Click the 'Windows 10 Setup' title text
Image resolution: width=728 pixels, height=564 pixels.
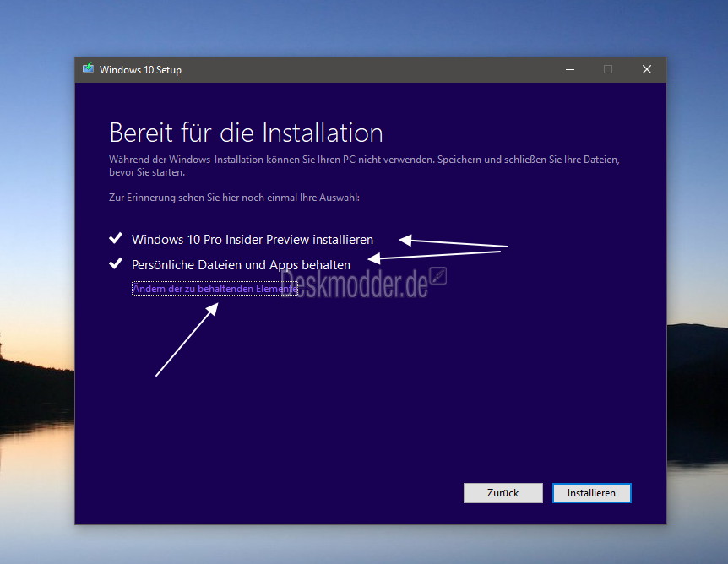point(140,69)
